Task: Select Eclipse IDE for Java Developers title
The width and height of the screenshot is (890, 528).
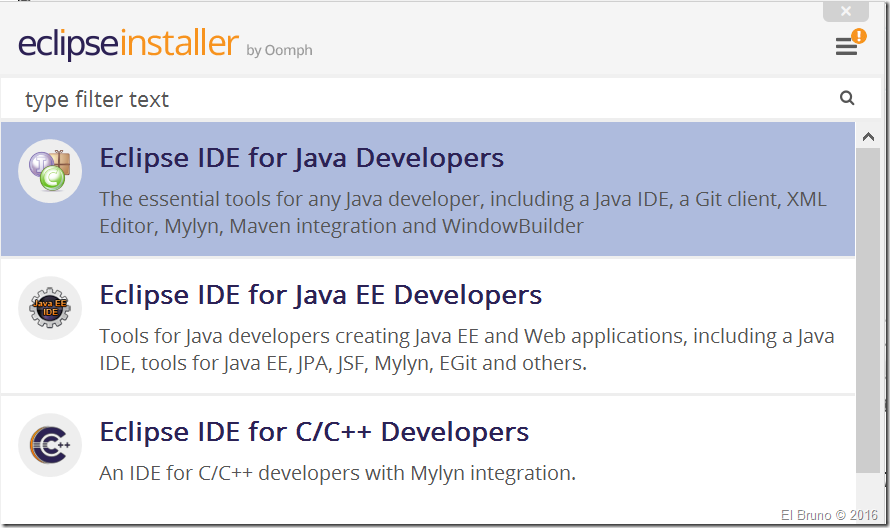Action: tap(301, 158)
